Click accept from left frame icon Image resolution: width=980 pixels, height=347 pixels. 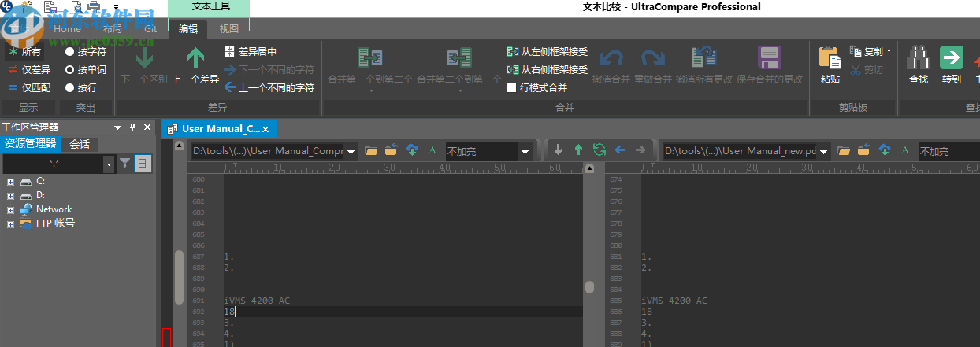512,51
